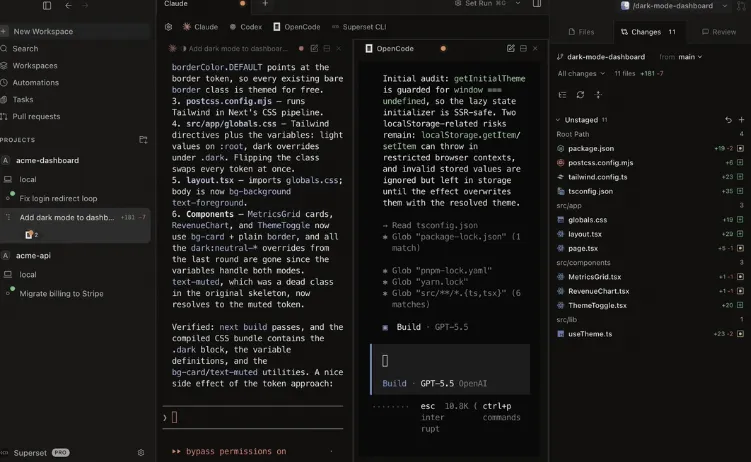Go forward with the right arrow
The image size is (751, 462).
click(85, 5)
